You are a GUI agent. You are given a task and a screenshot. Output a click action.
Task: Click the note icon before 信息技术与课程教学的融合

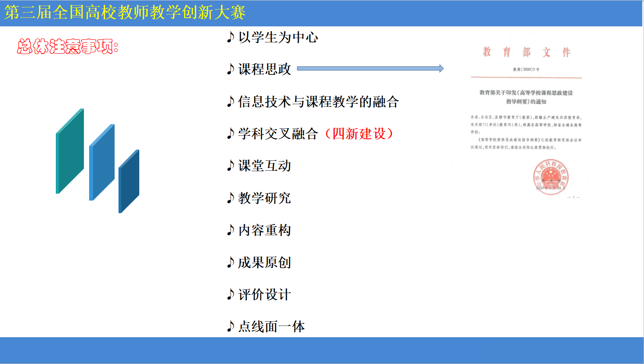231,102
